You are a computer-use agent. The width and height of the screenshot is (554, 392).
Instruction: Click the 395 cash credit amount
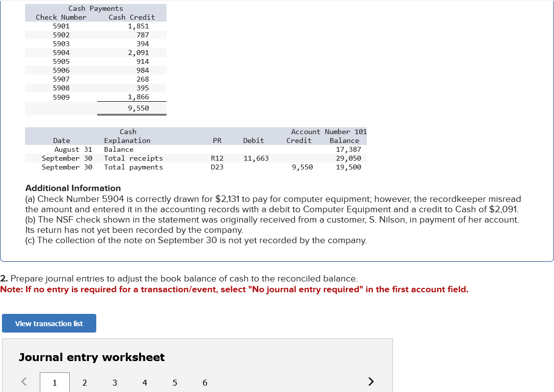point(143,88)
